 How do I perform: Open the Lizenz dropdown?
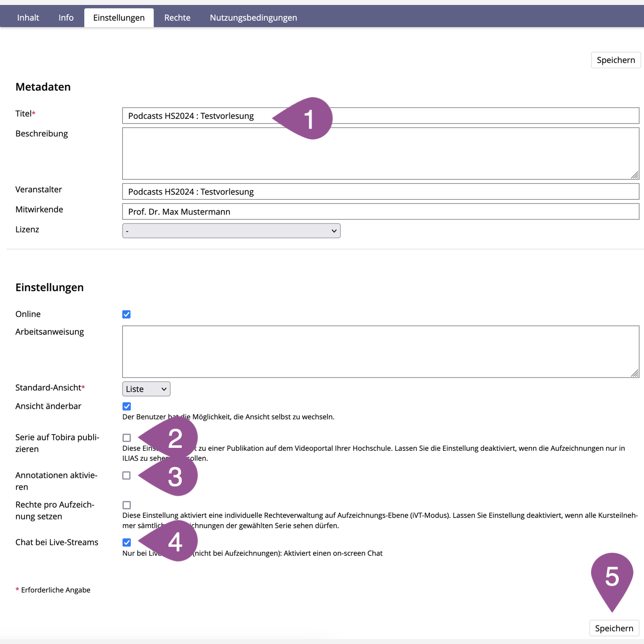[x=231, y=231]
